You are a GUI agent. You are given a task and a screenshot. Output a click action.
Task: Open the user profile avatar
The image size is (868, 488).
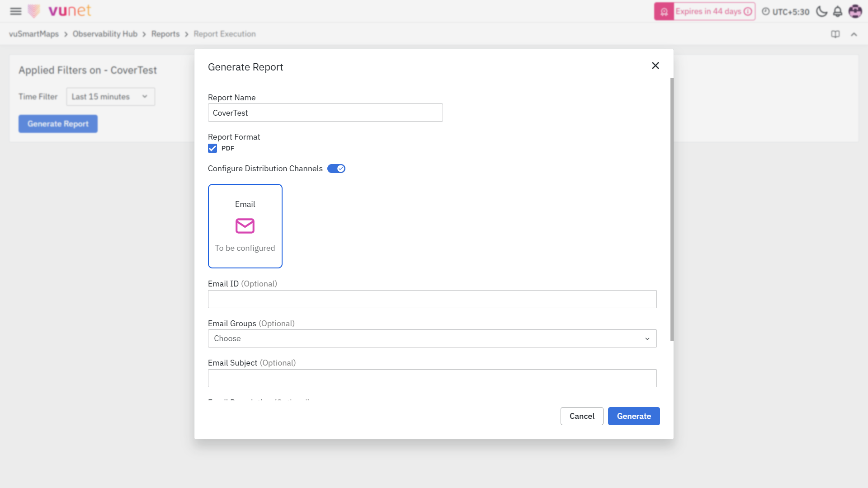855,11
